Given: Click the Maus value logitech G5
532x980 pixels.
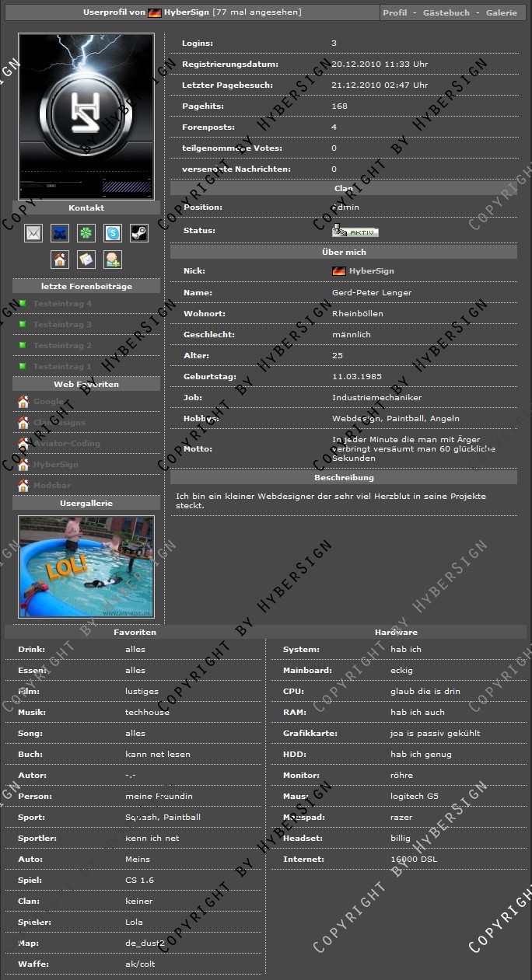Looking at the screenshot, I should [x=415, y=796].
